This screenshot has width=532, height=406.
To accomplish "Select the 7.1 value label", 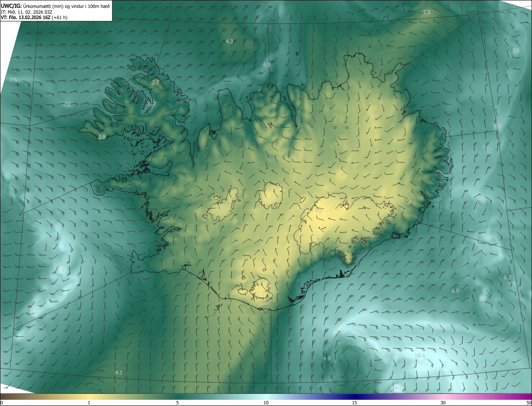I will pos(67,104).
